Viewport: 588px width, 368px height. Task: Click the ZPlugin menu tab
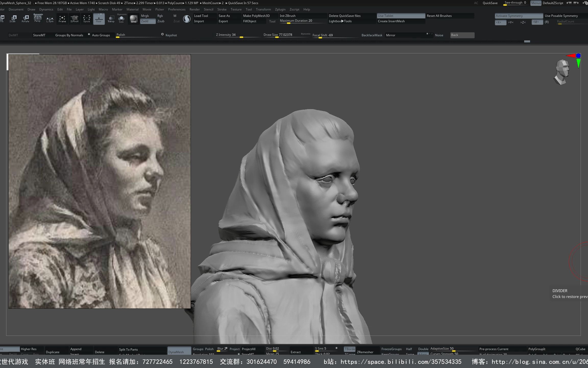(x=280, y=9)
